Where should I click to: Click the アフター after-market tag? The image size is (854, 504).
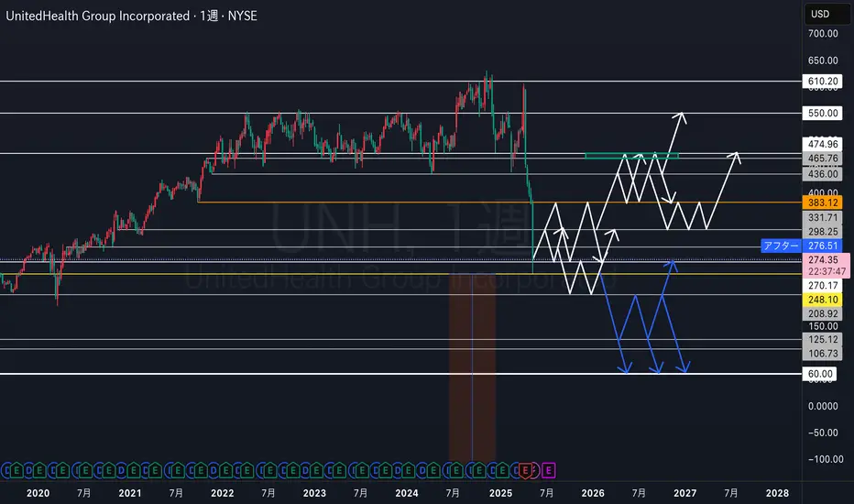(781, 246)
